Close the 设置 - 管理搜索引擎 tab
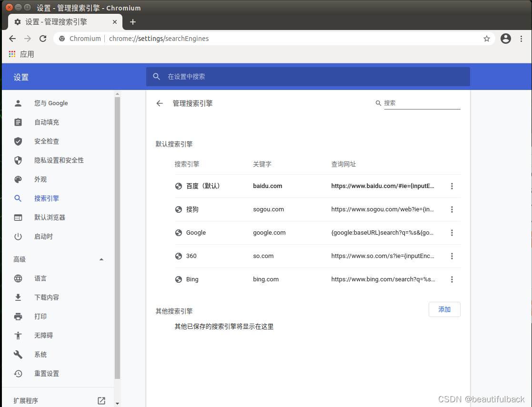This screenshot has height=407, width=532. click(x=115, y=22)
